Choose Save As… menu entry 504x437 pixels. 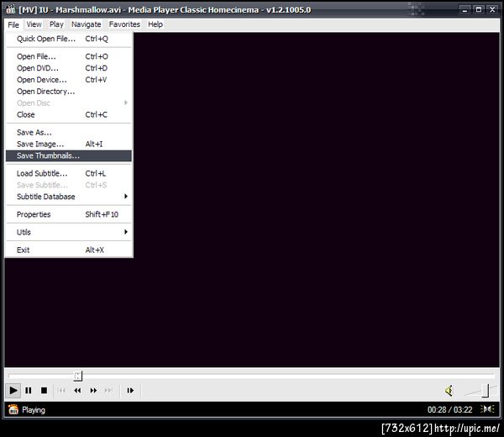(x=69, y=133)
